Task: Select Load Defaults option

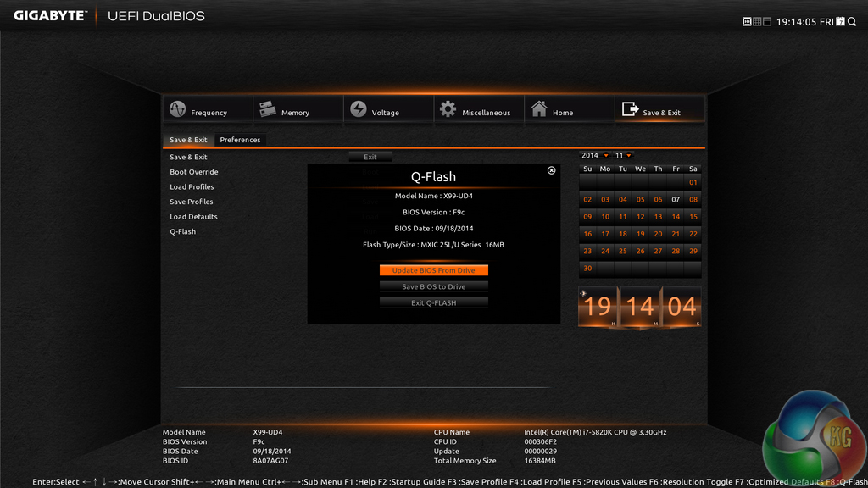Action: [x=193, y=217]
